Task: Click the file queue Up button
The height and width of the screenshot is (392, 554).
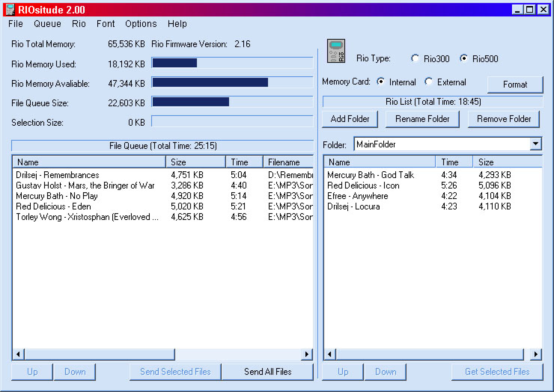Action: pos(32,372)
